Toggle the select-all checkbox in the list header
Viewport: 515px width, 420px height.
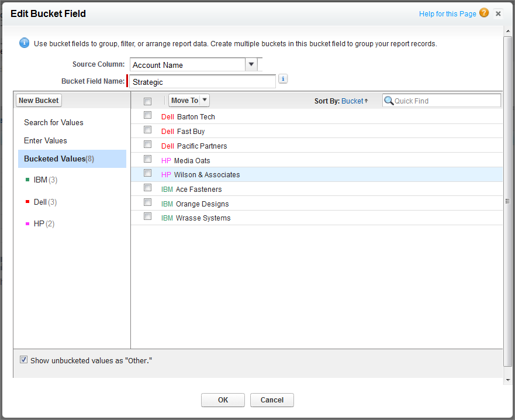click(x=147, y=101)
